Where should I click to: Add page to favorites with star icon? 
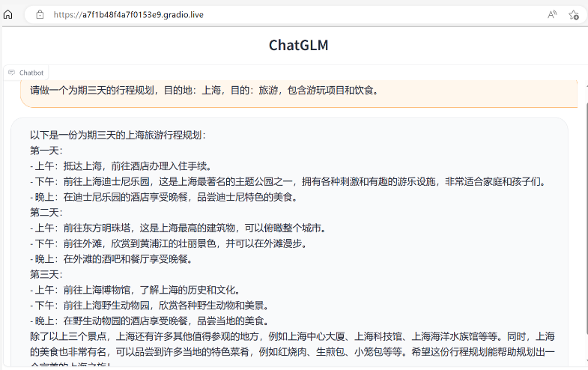574,14
